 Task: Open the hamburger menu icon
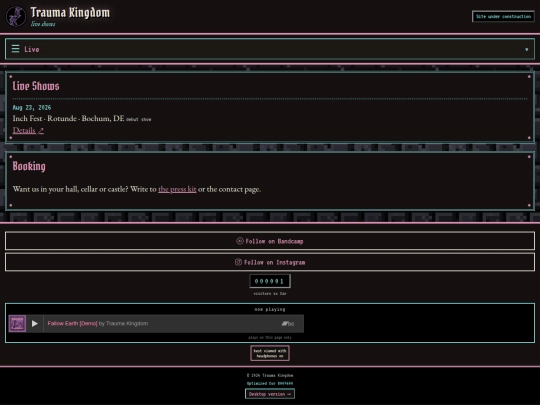[15, 49]
